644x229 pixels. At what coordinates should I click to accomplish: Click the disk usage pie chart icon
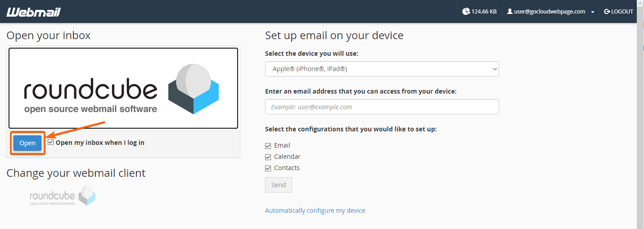[x=466, y=12]
